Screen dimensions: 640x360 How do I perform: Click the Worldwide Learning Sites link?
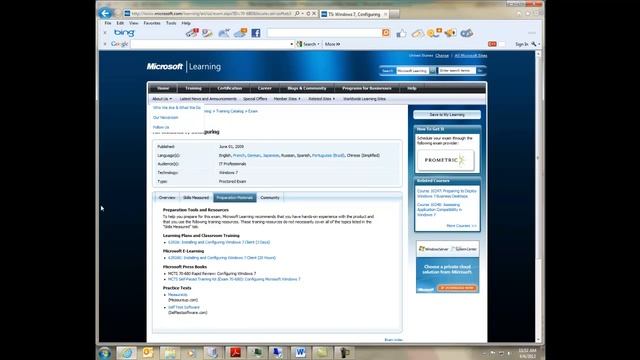click(x=364, y=99)
